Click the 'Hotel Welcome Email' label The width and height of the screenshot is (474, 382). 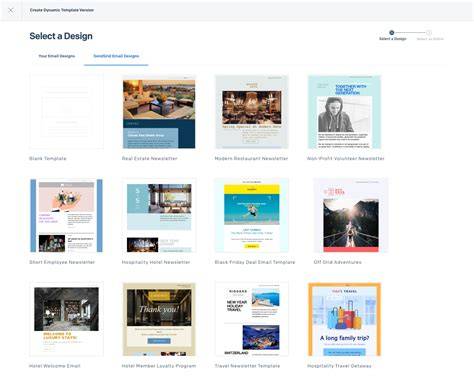tap(55, 366)
